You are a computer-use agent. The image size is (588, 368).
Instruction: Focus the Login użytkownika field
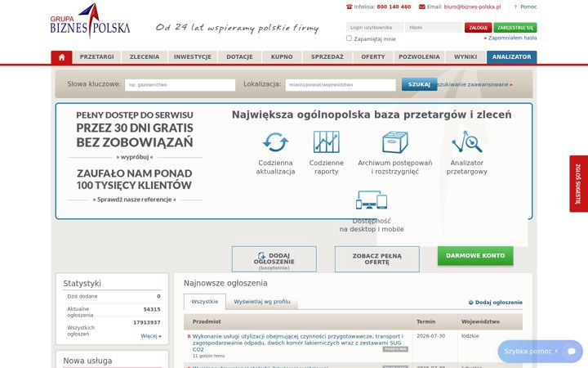375,28
